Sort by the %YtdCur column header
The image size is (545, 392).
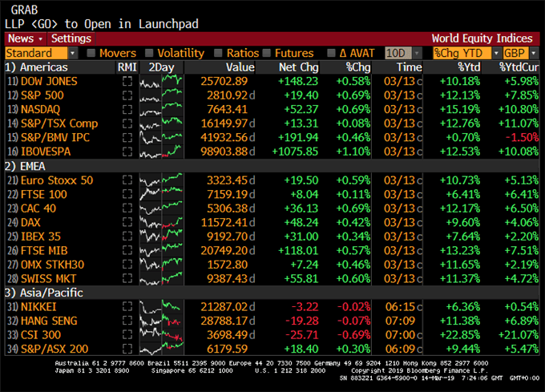point(519,67)
